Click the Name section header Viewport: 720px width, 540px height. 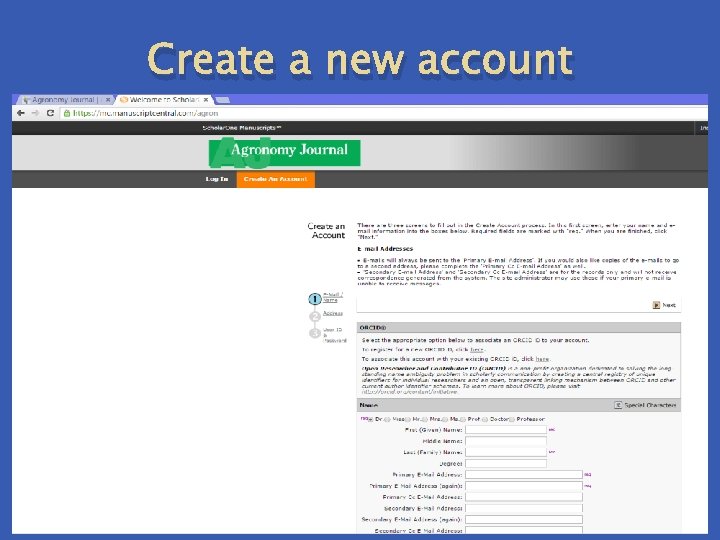pyautogui.click(x=518, y=405)
